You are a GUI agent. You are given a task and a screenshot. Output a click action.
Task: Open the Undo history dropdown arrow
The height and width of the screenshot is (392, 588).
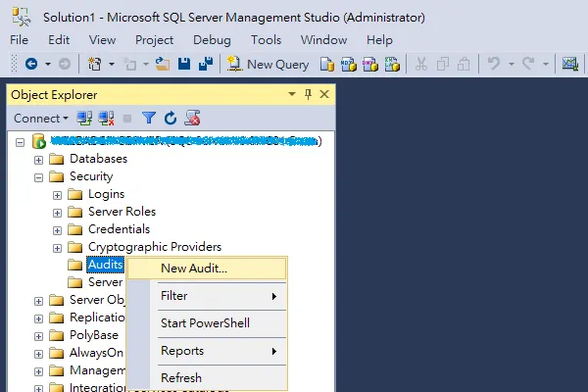(512, 65)
